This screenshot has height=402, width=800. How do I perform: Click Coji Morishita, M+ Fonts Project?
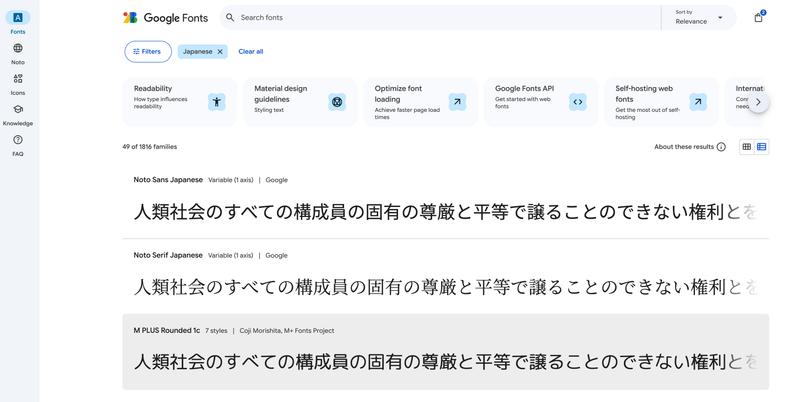click(x=287, y=331)
